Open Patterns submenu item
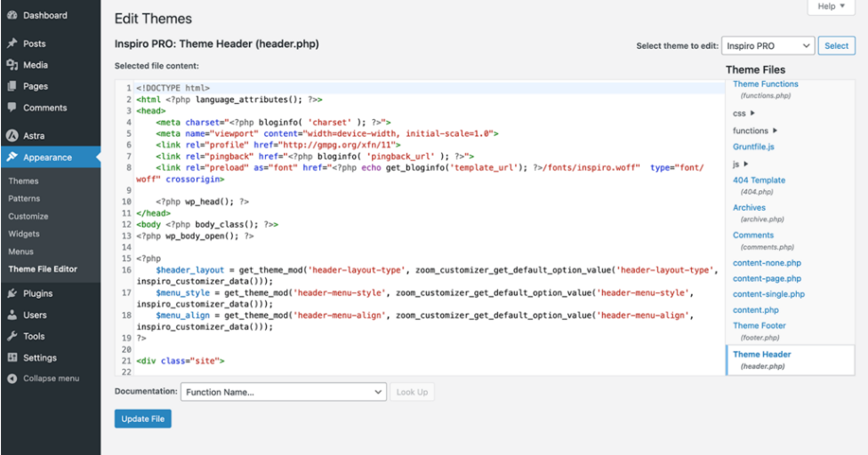868x455 pixels. click(x=24, y=198)
